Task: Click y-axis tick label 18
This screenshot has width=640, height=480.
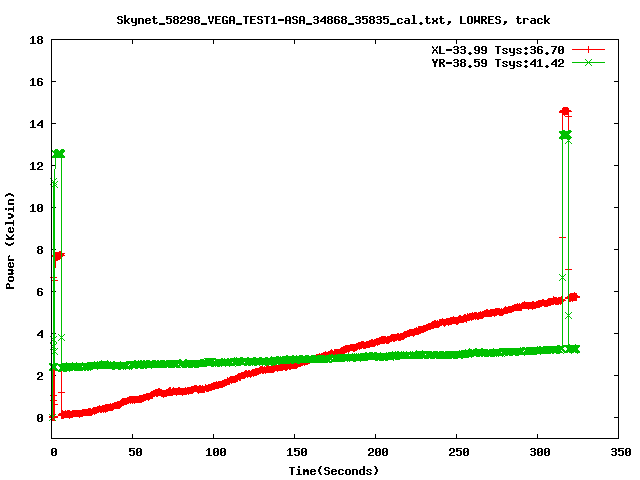Action: (x=36, y=40)
